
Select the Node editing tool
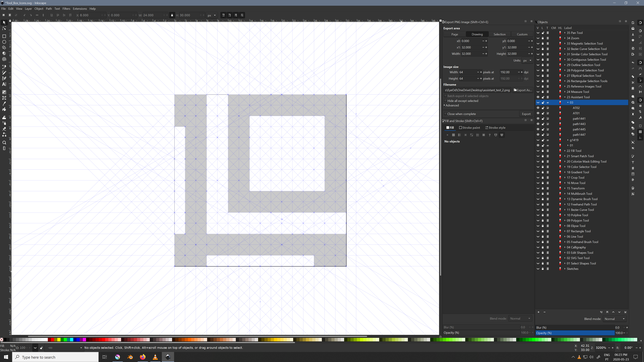click(4, 28)
